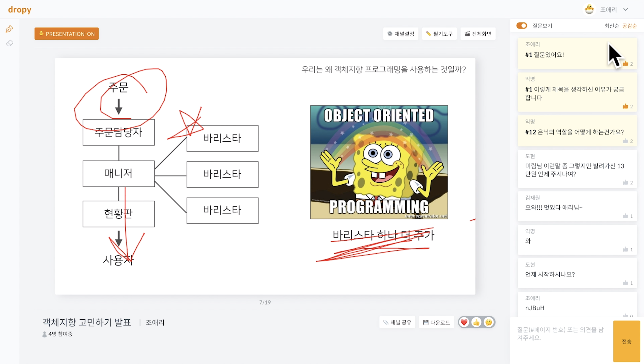Like the '언제 시작하시나요?' comment

point(626,283)
